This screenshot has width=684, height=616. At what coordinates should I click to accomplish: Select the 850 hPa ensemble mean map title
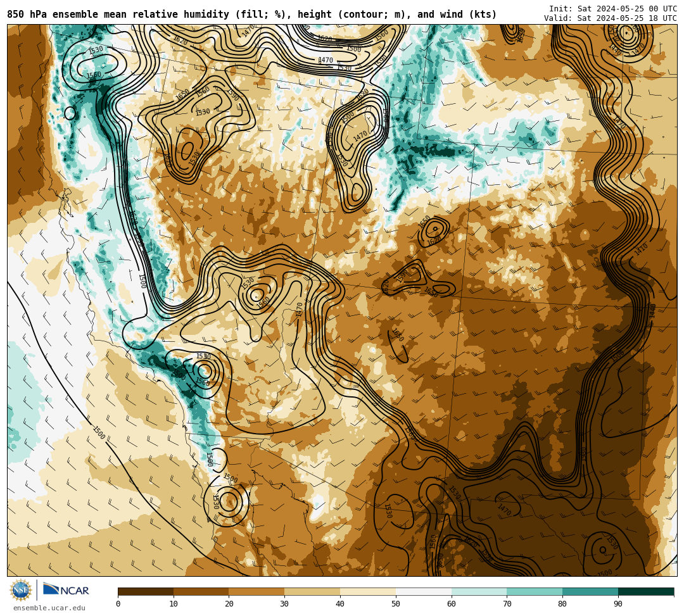251,15
